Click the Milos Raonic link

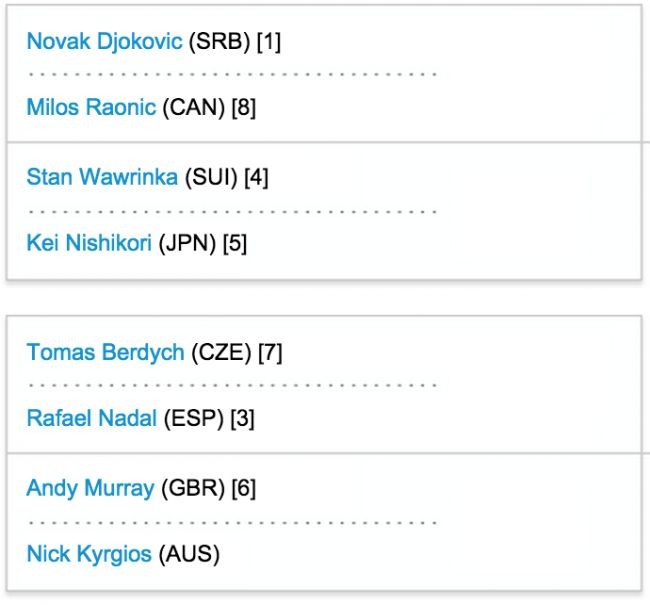(91, 107)
